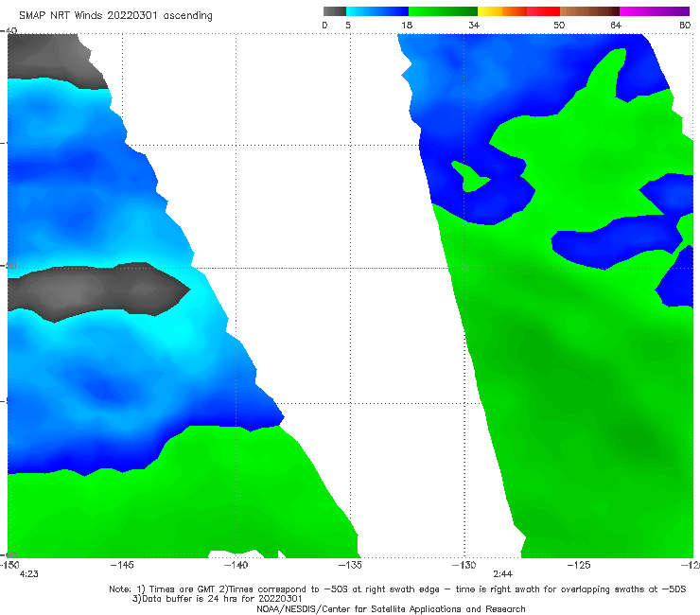The image size is (700, 615).
Task: Click the color bar label '5'
Action: [x=348, y=25]
